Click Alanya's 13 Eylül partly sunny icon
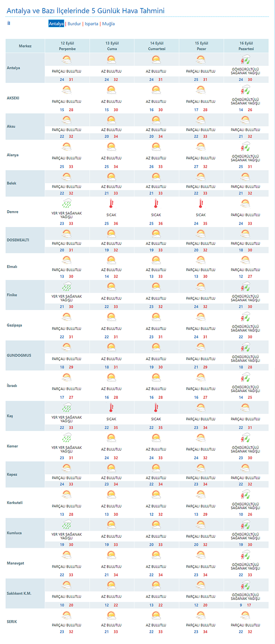Image resolution: width=275 pixels, height=644 pixels. click(111, 147)
